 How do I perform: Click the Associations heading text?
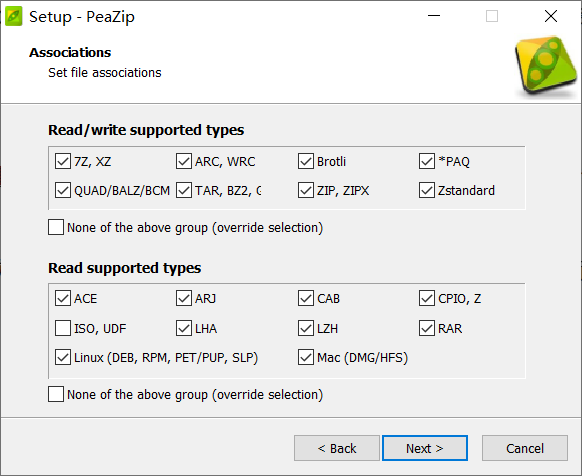pyautogui.click(x=70, y=52)
